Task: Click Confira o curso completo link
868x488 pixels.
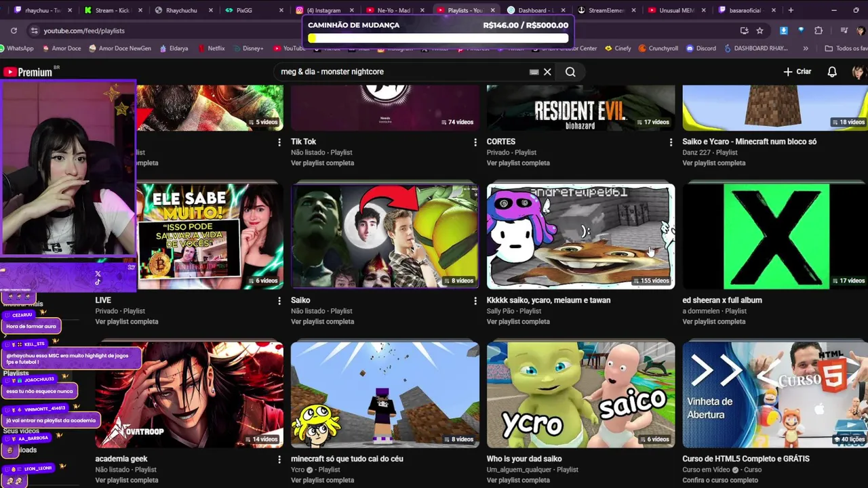Action: pyautogui.click(x=720, y=480)
